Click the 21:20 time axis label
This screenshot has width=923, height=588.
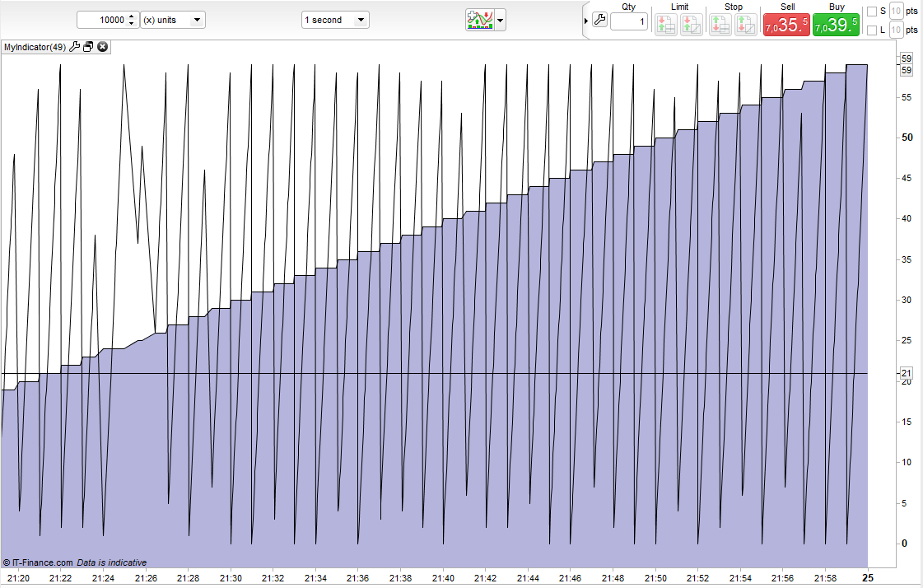pos(18,578)
